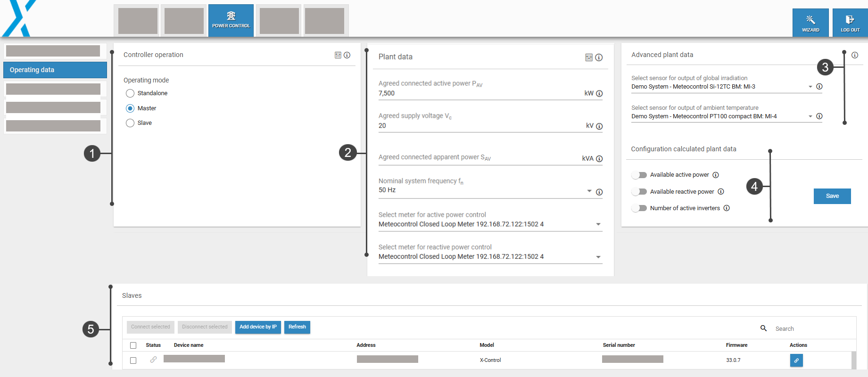Tick the X-Control device row checkbox
Viewport: 868px width, 377px height.
tap(133, 361)
